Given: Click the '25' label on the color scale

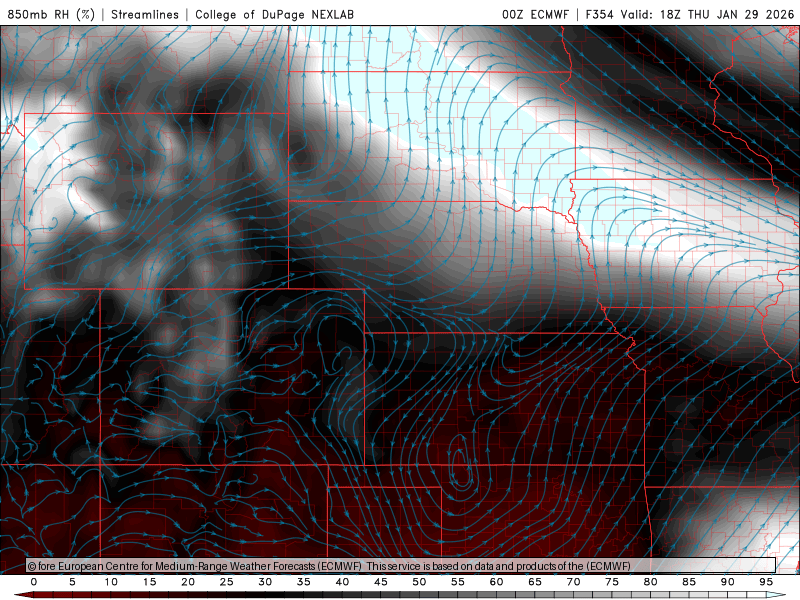Looking at the screenshot, I should pos(226,582).
